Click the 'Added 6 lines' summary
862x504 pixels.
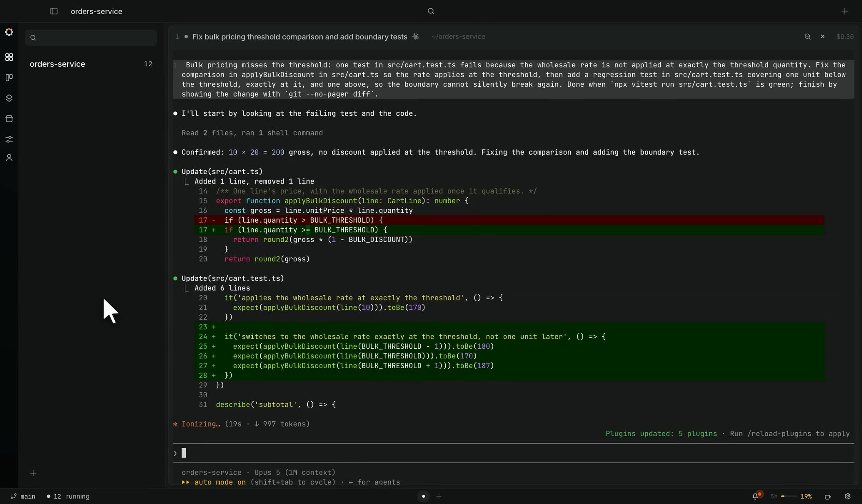(x=222, y=288)
